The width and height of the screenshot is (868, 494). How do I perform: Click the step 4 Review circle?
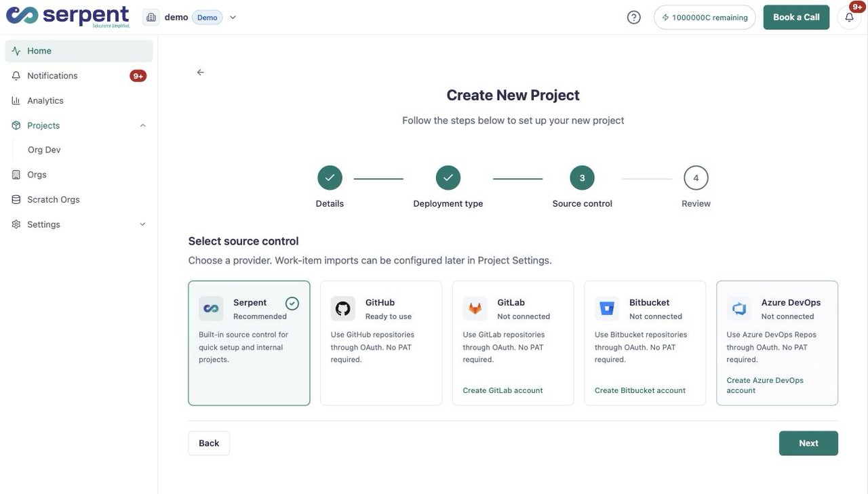pyautogui.click(x=696, y=178)
